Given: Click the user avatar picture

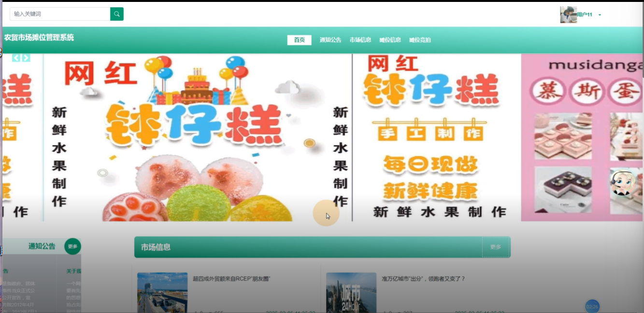Looking at the screenshot, I should pos(568,14).
